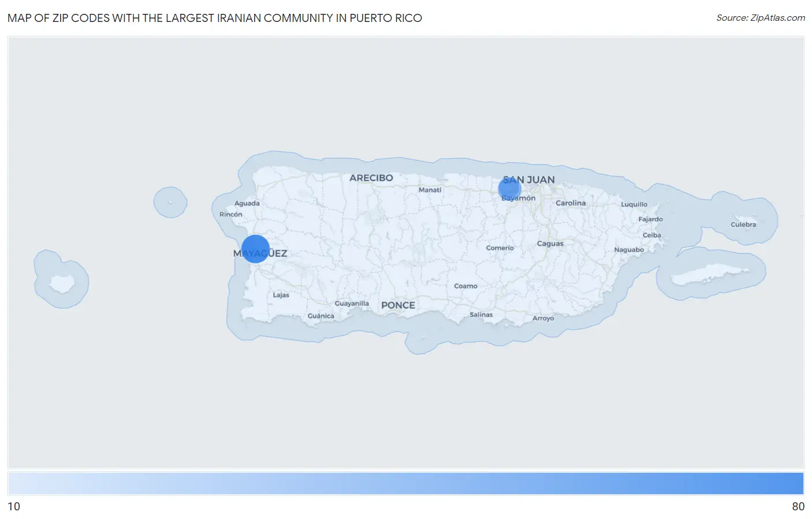This screenshot has width=812, height=519.
Task: Click the Luquillo town label
Action: click(x=634, y=204)
